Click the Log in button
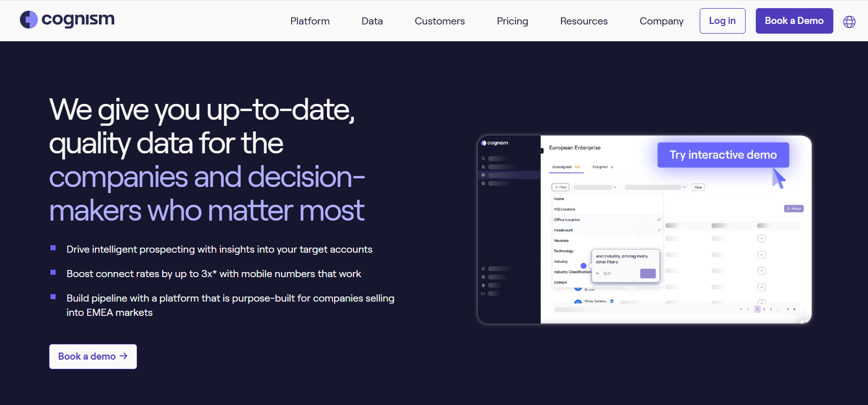 tap(722, 21)
